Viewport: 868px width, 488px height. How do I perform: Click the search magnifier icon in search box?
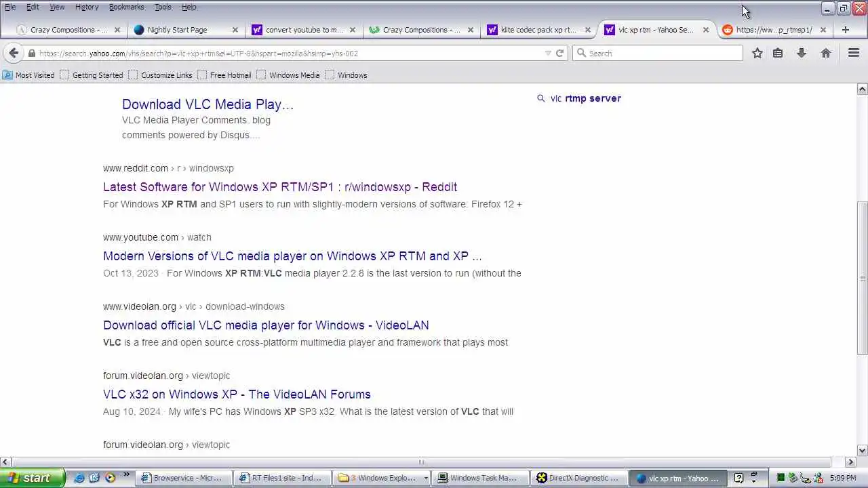(x=580, y=53)
